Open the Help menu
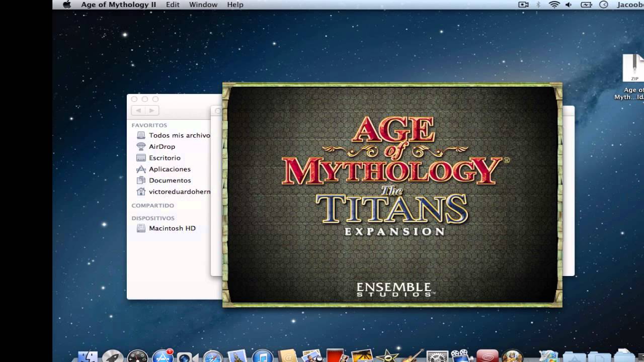 [x=235, y=5]
